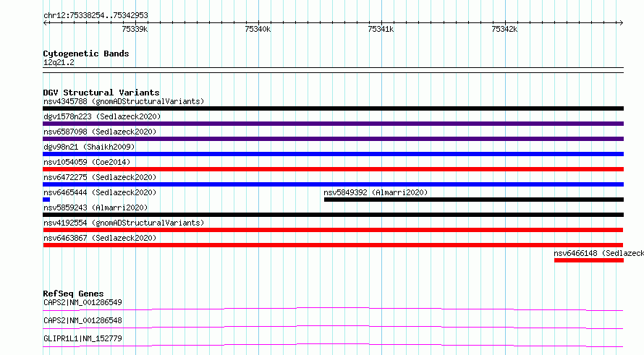Click the black bar under nsv5849392
This screenshot has height=355, width=644.
[474, 200]
